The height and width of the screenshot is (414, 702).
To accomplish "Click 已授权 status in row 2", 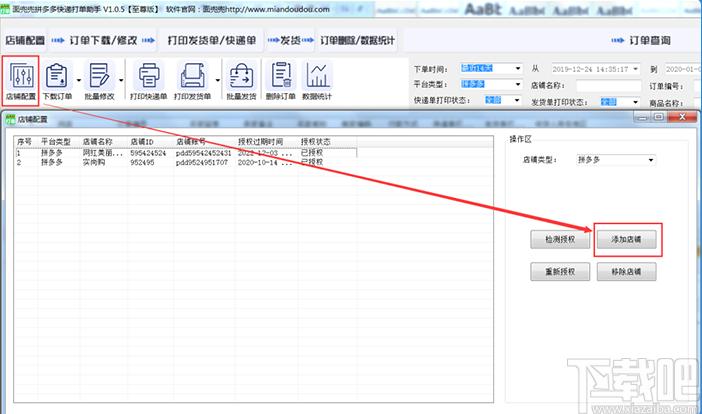I will click(x=312, y=162).
